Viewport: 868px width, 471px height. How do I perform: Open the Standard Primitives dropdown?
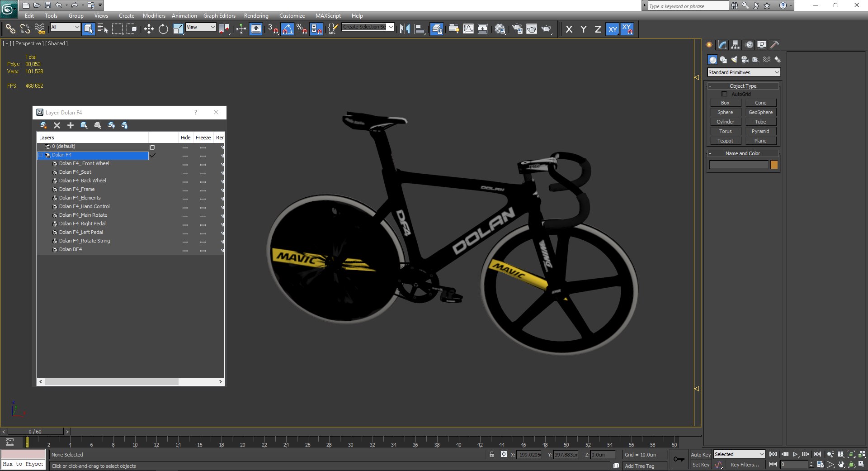(x=744, y=72)
